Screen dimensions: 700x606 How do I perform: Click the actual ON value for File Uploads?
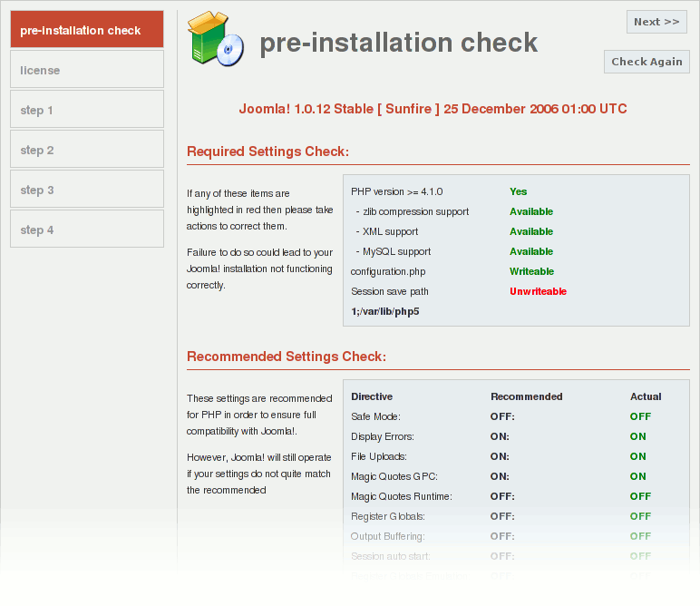[638, 456]
